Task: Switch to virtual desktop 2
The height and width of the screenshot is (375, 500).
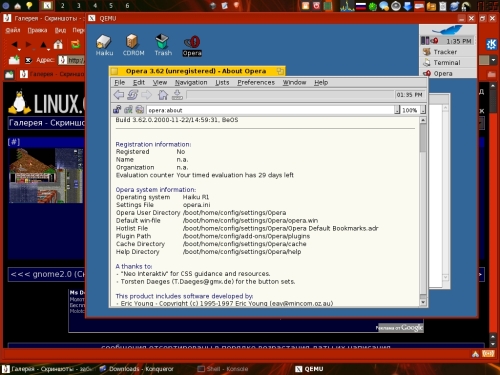Action: coord(62,6)
